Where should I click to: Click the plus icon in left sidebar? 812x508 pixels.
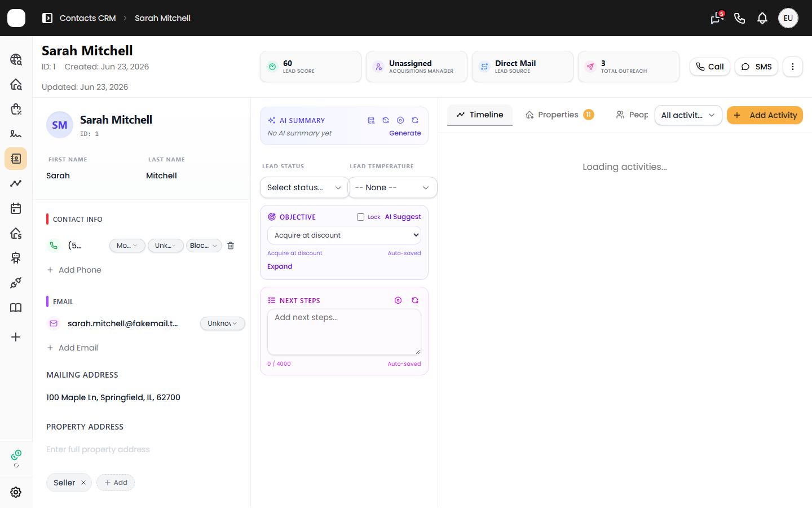point(16,337)
